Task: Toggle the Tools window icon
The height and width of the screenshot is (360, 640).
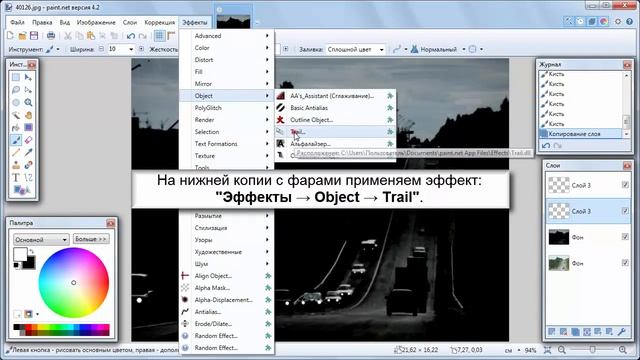Action: pos(568,22)
